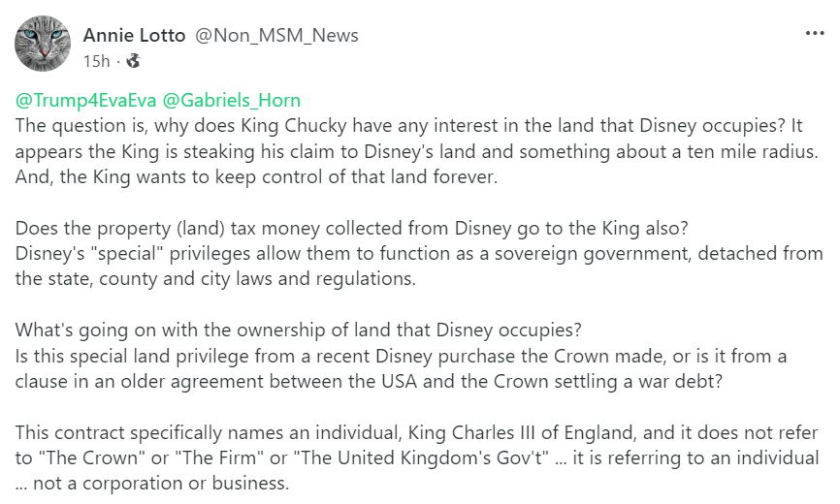Click the question "What's going on with the ownership"
Image resolution: width=840 pixels, height=504 pixels.
[298, 331]
